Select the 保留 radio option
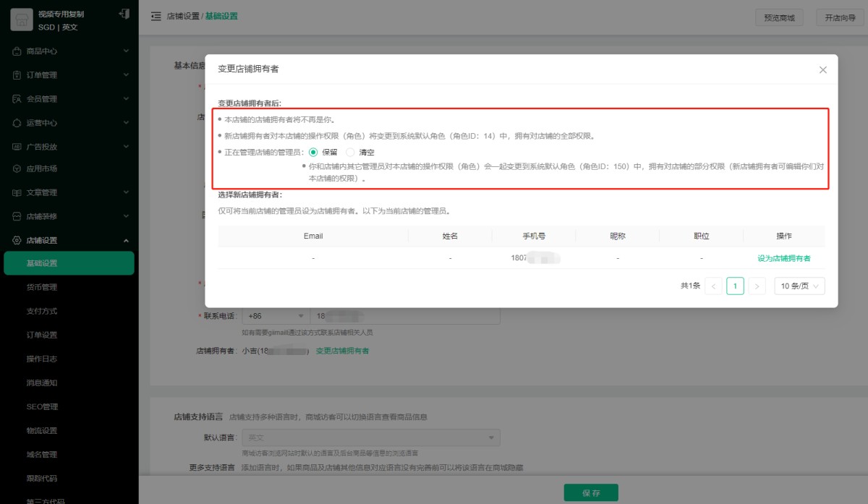The width and height of the screenshot is (868, 504). point(313,153)
